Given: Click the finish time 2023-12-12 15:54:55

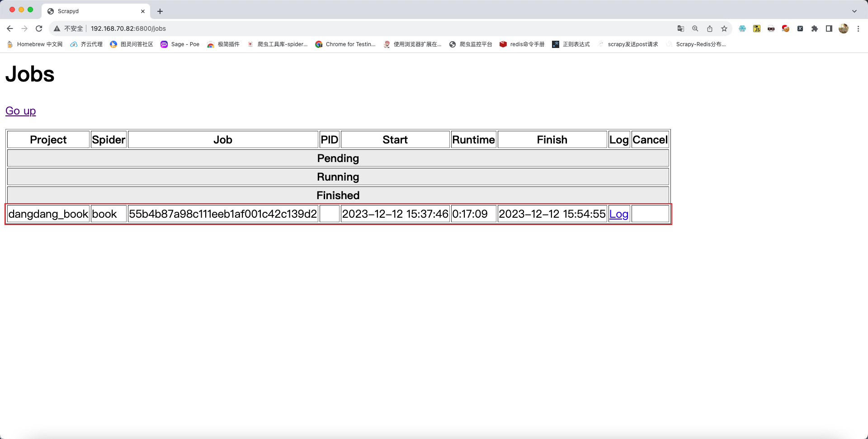Looking at the screenshot, I should click(x=552, y=214).
